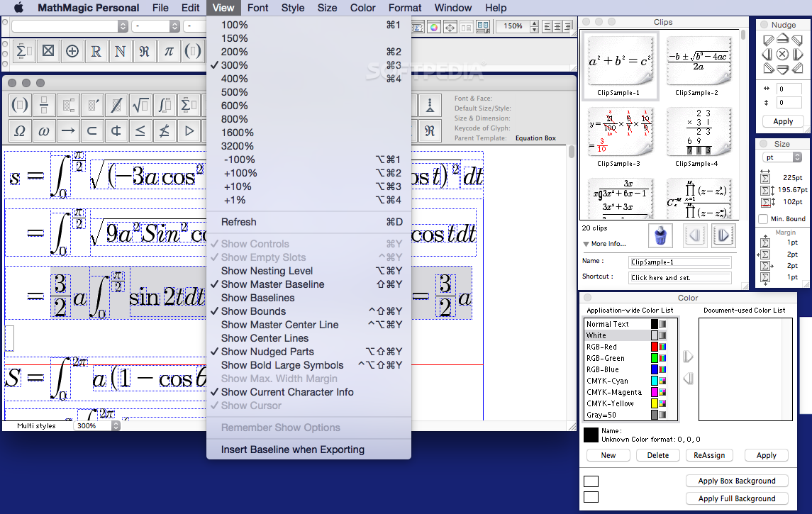Open the lowercase omega Greek symbols palette
The image size is (812, 514).
(44, 130)
